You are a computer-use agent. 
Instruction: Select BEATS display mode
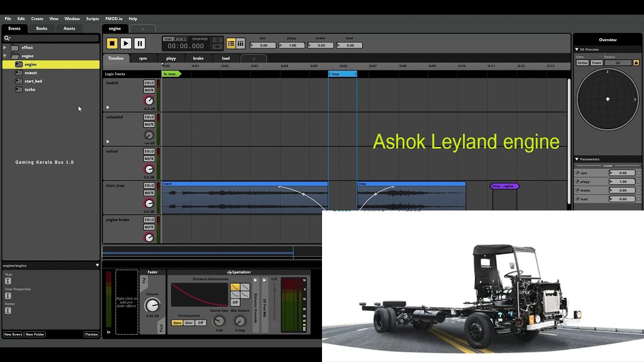[181, 39]
